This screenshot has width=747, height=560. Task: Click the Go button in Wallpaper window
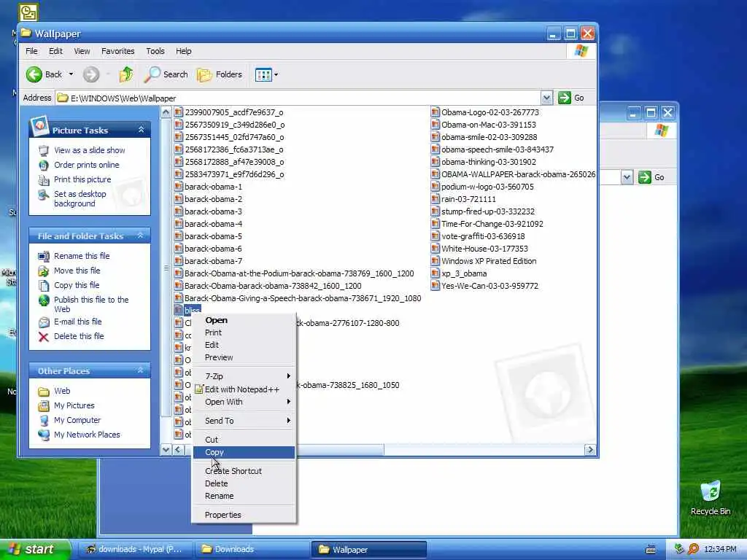tap(570, 98)
